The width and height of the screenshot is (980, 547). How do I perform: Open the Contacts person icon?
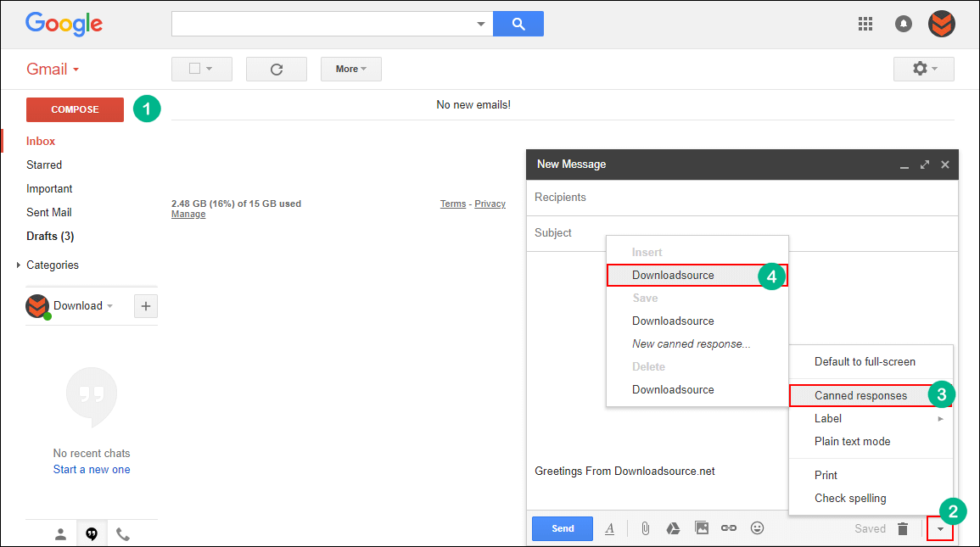point(60,534)
